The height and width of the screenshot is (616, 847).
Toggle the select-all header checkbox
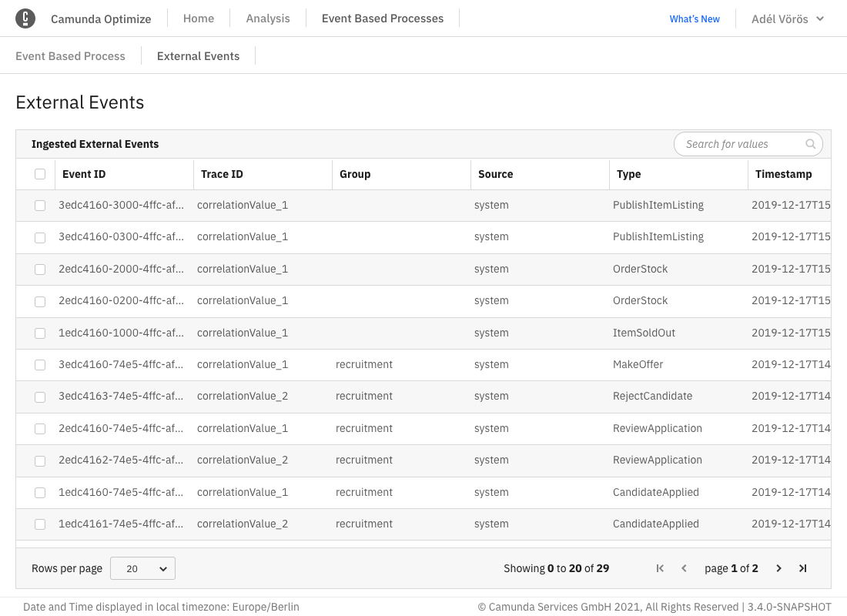40,174
